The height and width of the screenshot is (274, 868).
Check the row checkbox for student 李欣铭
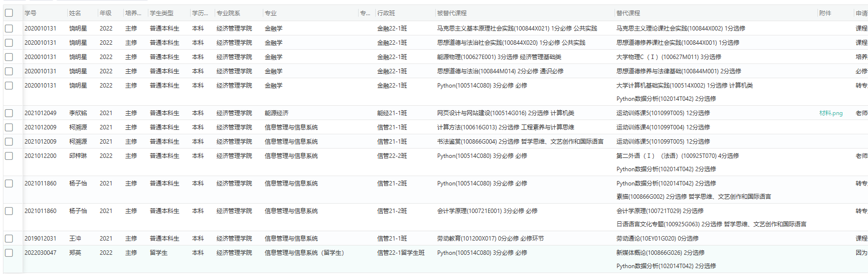(x=9, y=113)
